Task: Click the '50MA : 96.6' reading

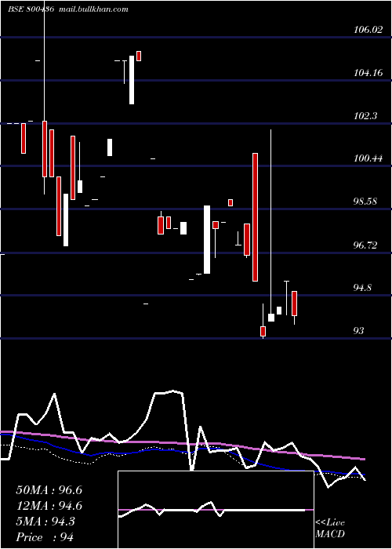Action: (x=49, y=490)
